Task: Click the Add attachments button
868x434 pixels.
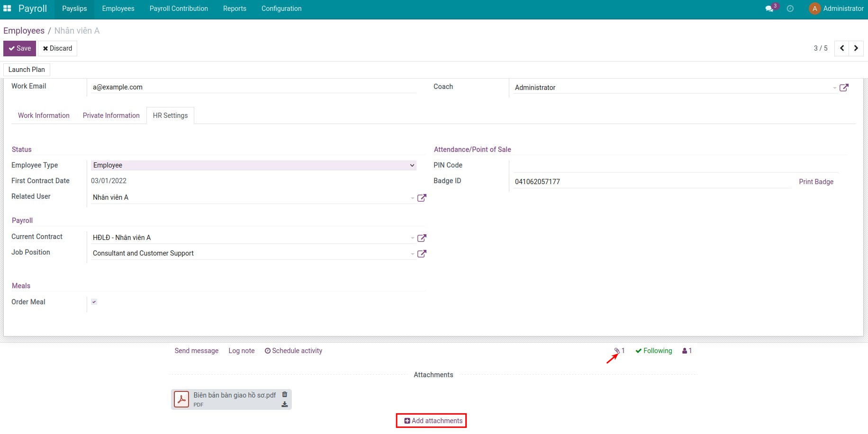Action: pos(431,420)
